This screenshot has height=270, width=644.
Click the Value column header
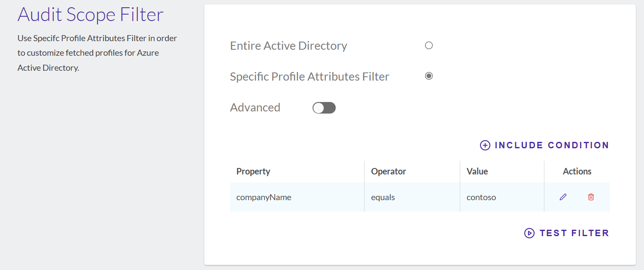pyautogui.click(x=477, y=171)
